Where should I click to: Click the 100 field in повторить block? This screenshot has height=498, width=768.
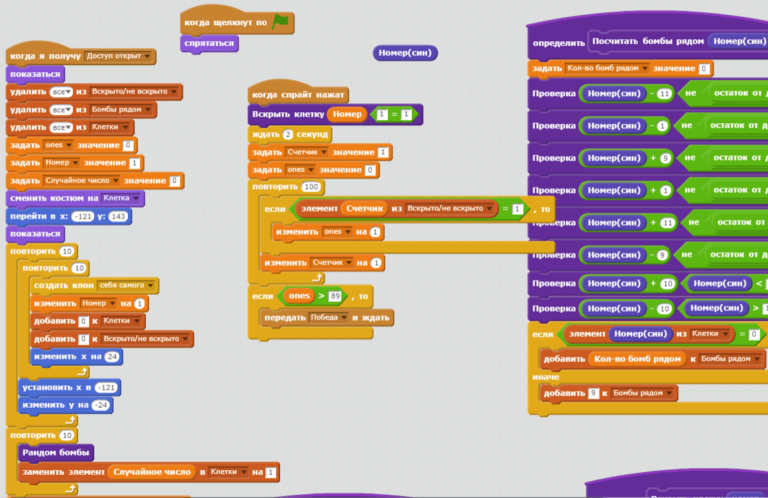pos(311,187)
